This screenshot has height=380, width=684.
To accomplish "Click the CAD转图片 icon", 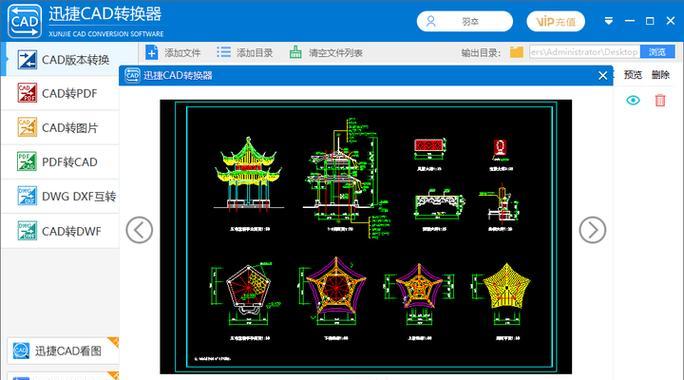I will 27,127.
